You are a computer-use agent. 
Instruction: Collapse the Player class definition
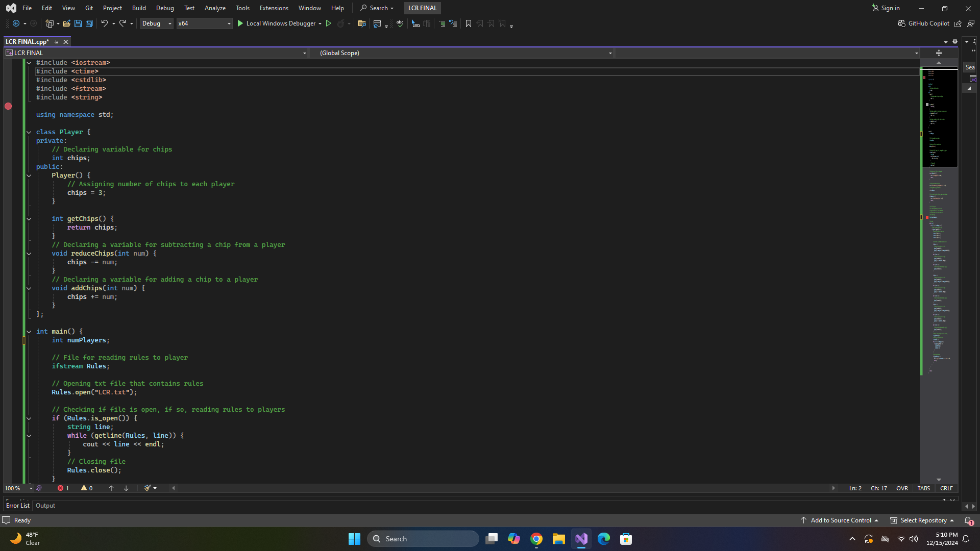pos(29,132)
